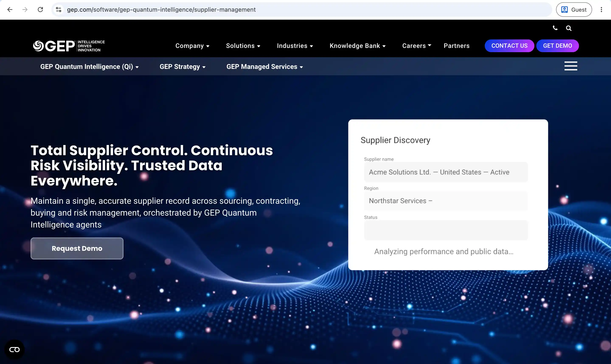Expand the Solutions dropdown menu
This screenshot has height=364, width=611.
[x=243, y=46]
